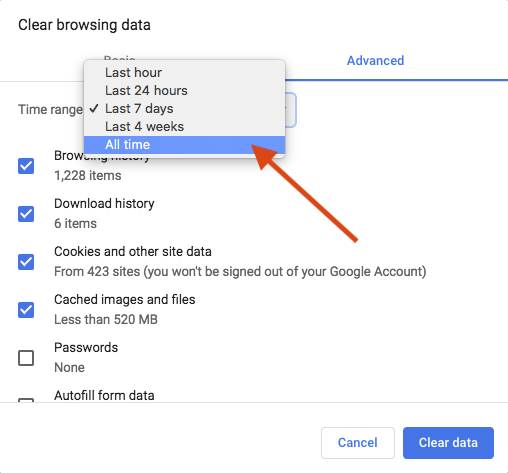Screen dimensions: 508x473
Task: Disable Cached images and files checkbox
Action: (x=26, y=310)
